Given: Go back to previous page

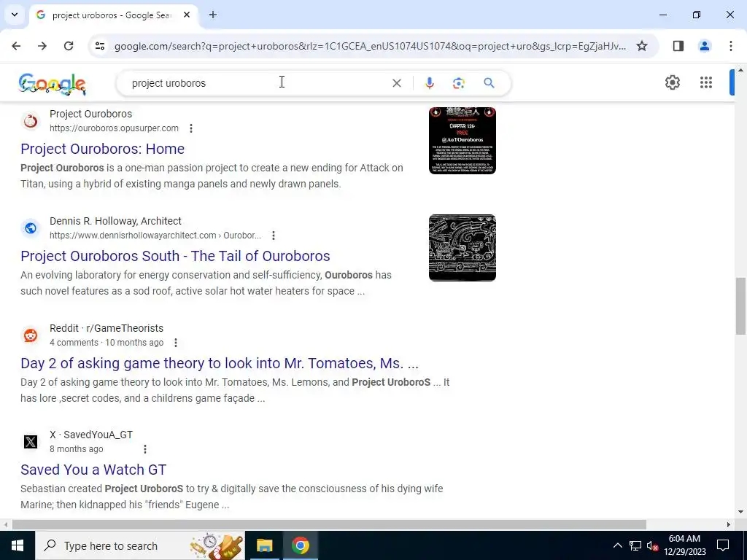Looking at the screenshot, I should 16,46.
